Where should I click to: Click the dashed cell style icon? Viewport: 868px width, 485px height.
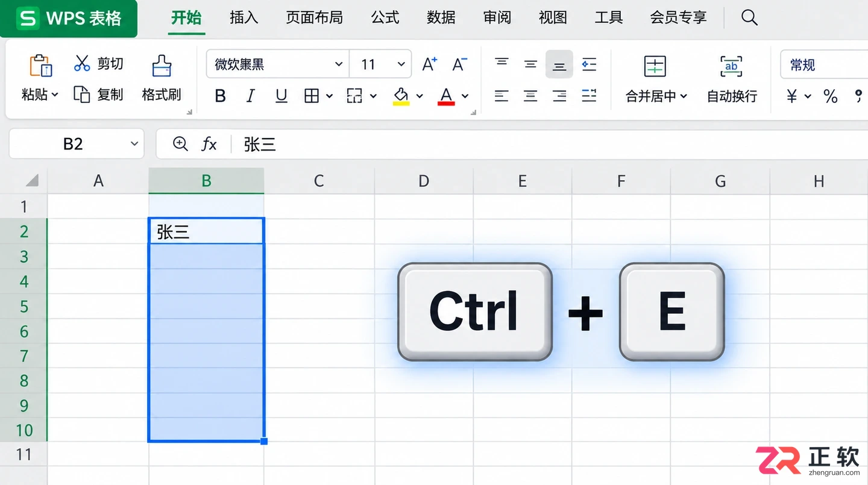coord(354,96)
